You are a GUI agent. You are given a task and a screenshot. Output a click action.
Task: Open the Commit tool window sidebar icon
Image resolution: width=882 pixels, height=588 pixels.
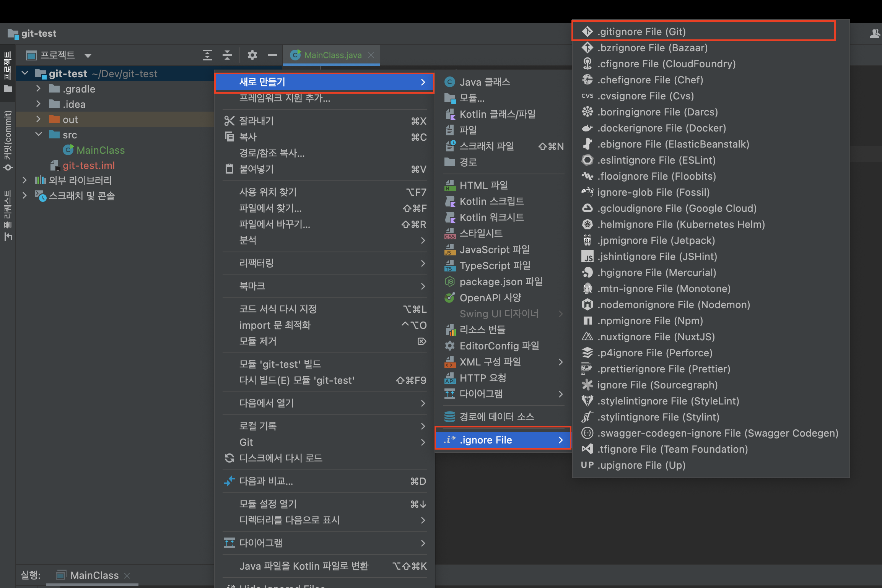pyautogui.click(x=8, y=140)
